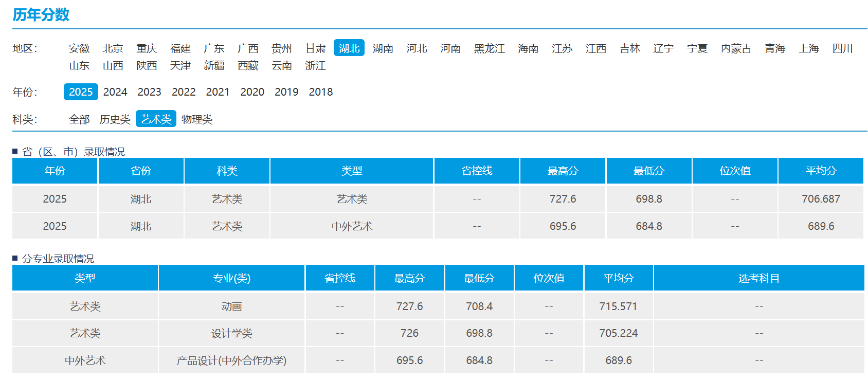Click the 最高分 header in province table
The image size is (868, 381).
(563, 171)
